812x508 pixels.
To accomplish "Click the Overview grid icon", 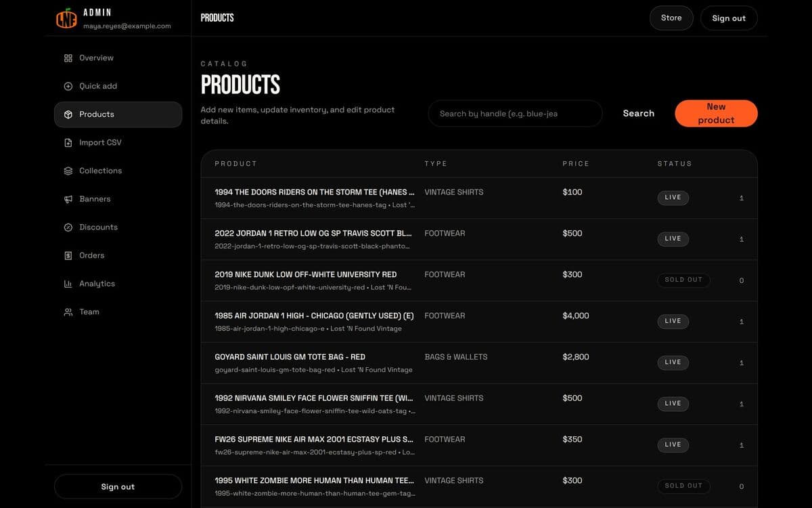I will 68,58.
